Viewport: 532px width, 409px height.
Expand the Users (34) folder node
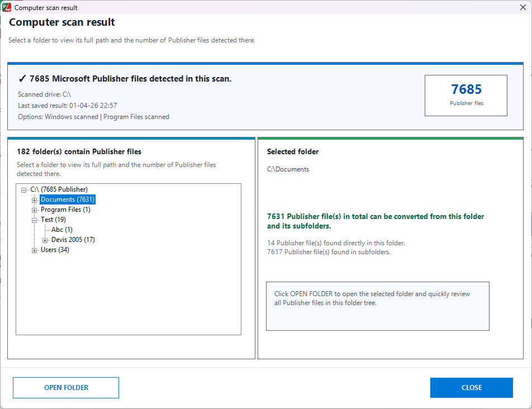click(34, 251)
